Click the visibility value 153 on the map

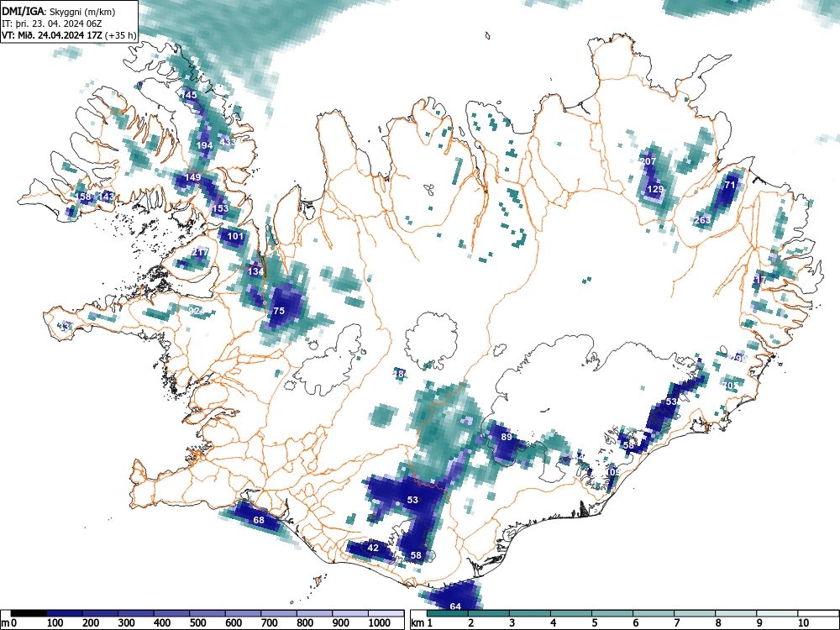(x=220, y=208)
